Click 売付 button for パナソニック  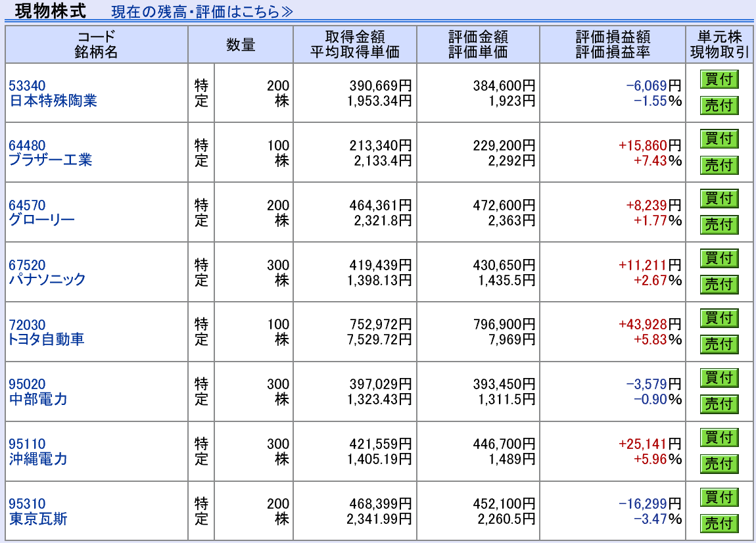(719, 285)
